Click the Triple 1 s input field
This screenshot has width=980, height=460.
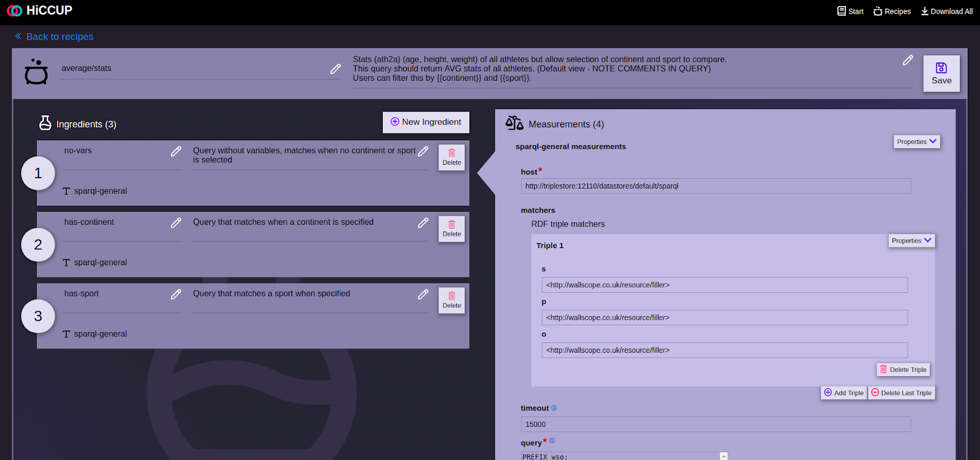click(725, 285)
